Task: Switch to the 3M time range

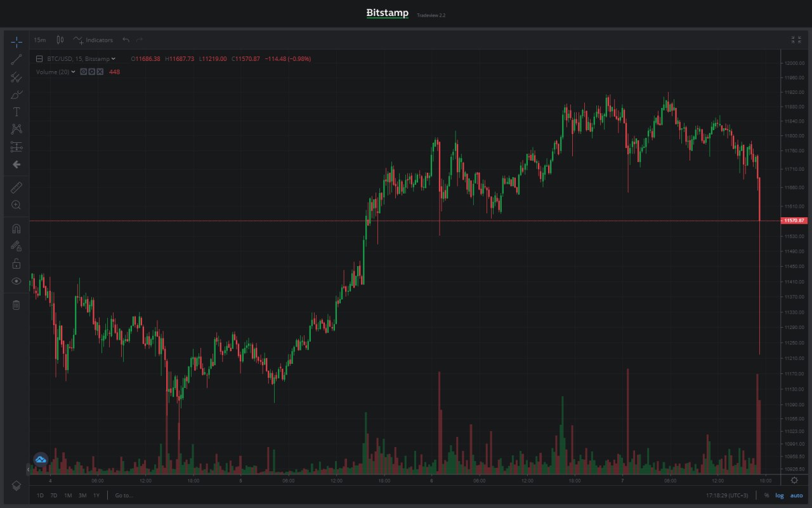Action: coord(82,495)
